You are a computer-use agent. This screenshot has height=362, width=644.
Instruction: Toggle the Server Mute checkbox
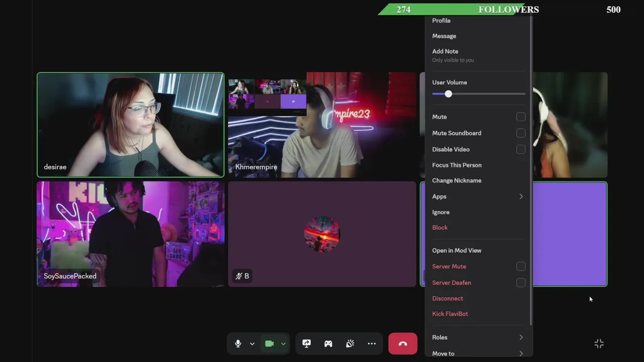[x=521, y=266]
